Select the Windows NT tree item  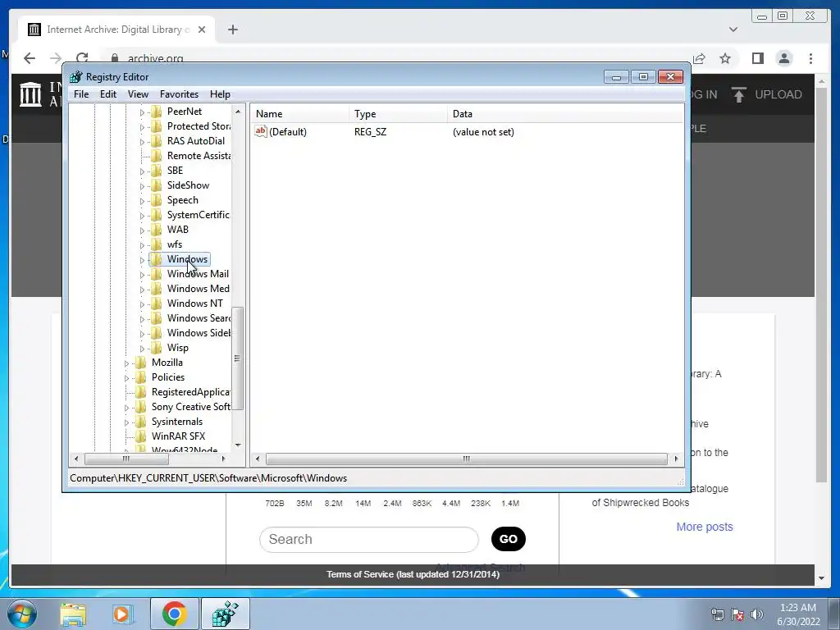click(194, 304)
